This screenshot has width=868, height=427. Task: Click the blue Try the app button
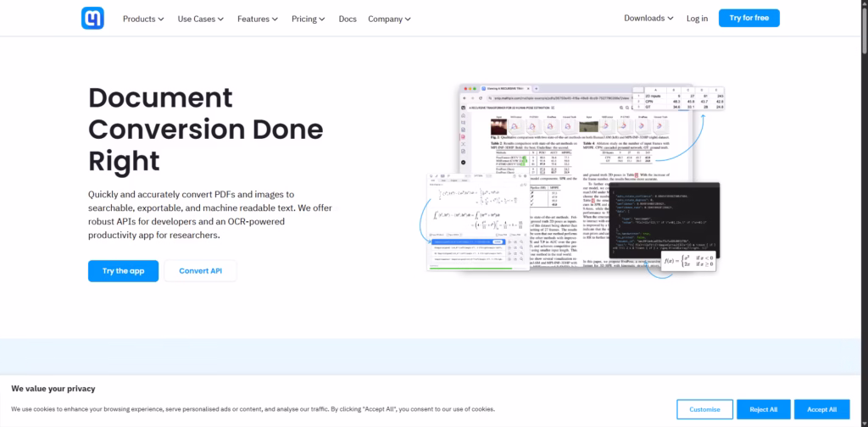pyautogui.click(x=123, y=271)
